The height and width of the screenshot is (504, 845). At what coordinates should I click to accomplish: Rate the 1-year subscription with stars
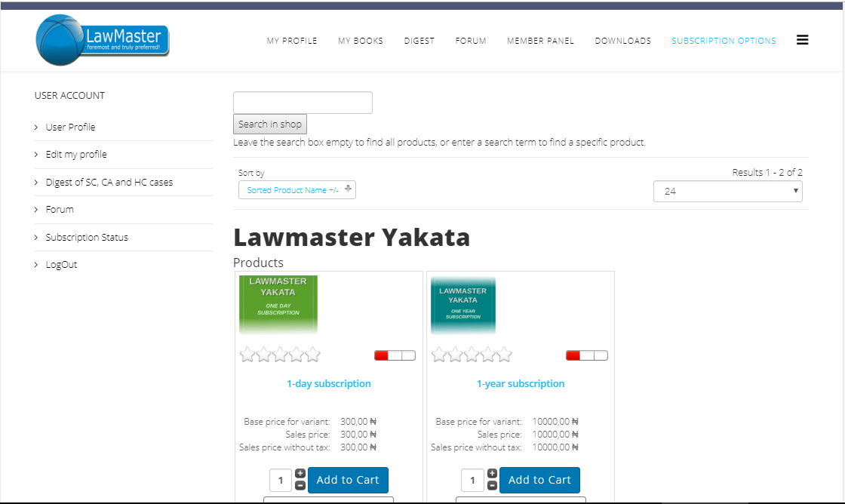[472, 355]
